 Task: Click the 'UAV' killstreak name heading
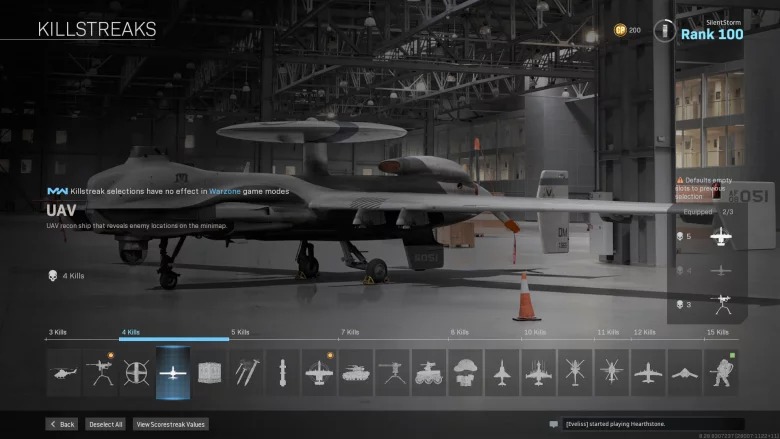[61, 211]
